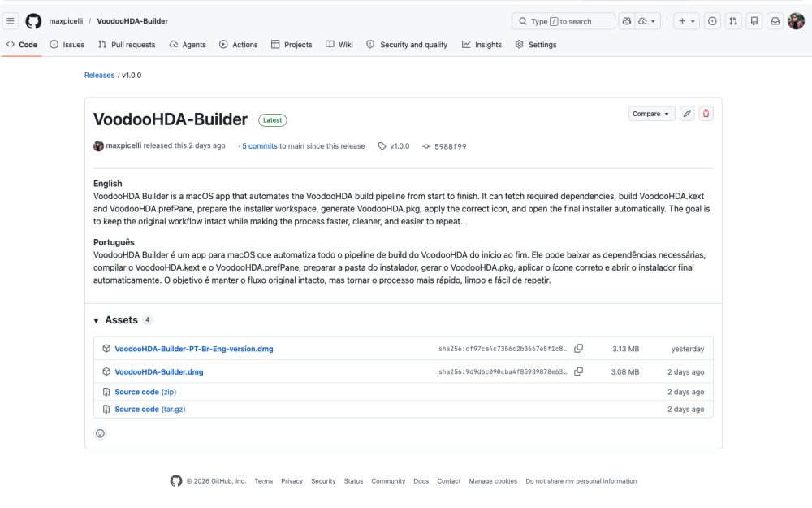Switch to the Code tab

click(x=22, y=45)
